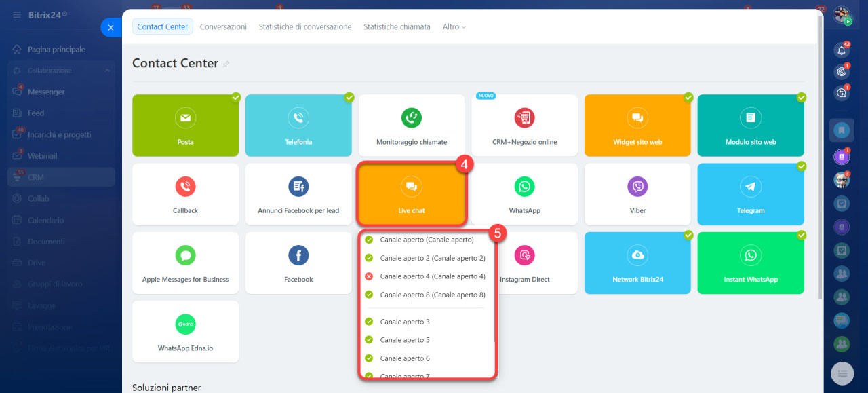The width and height of the screenshot is (868, 393).
Task: Open user profile avatar at top right
Action: tap(842, 15)
